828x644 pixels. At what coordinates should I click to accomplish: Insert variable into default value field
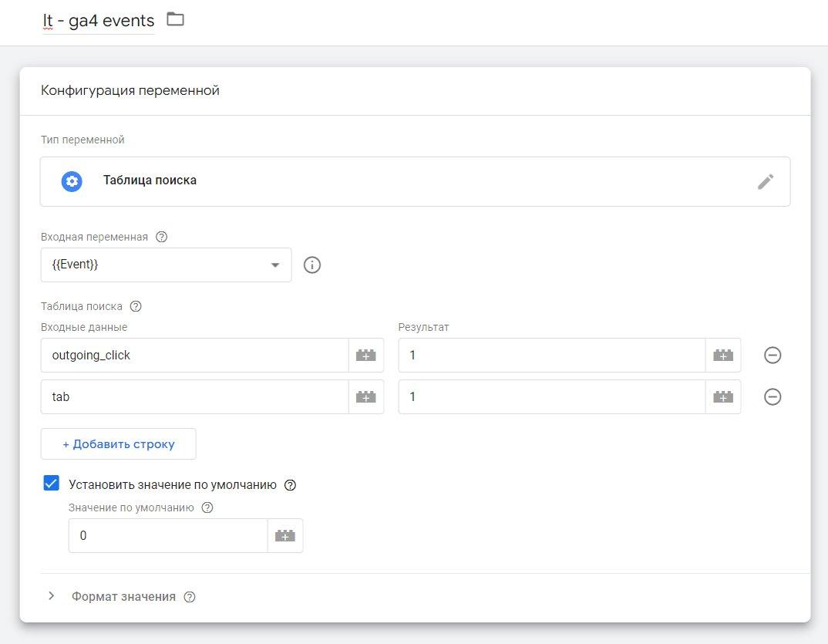[285, 536]
